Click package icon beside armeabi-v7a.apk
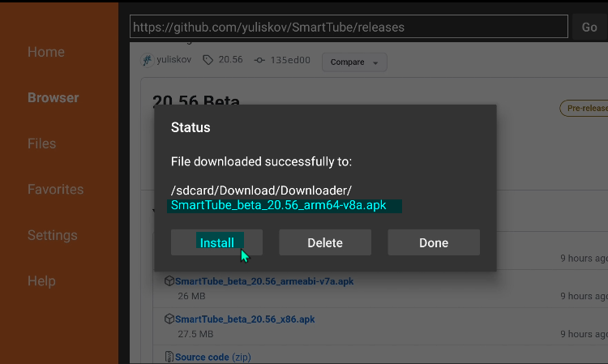 [x=169, y=280]
